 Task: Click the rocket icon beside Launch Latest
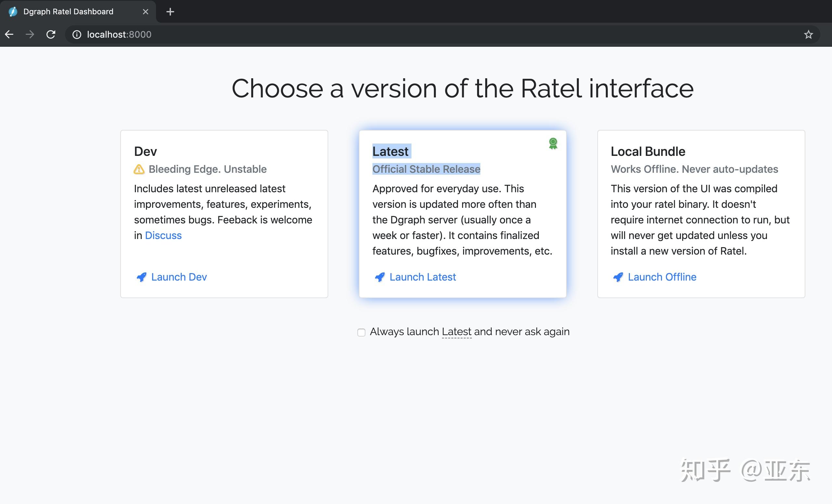[380, 277]
